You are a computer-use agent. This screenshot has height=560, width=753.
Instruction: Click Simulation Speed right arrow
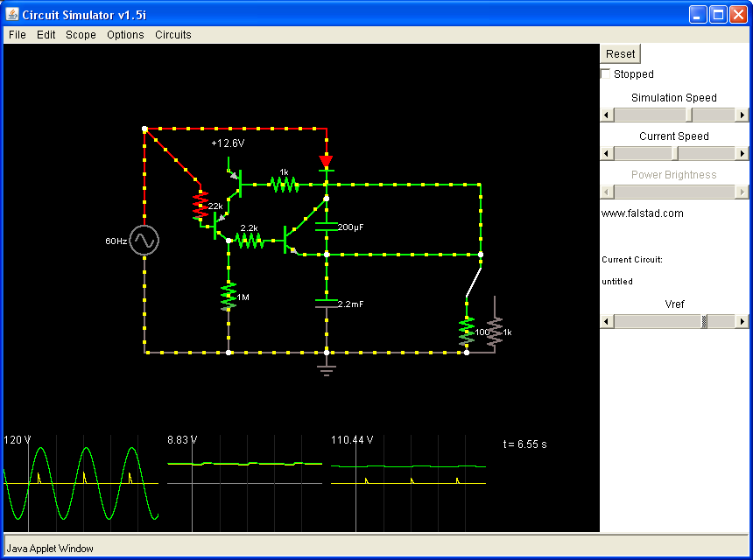742,115
